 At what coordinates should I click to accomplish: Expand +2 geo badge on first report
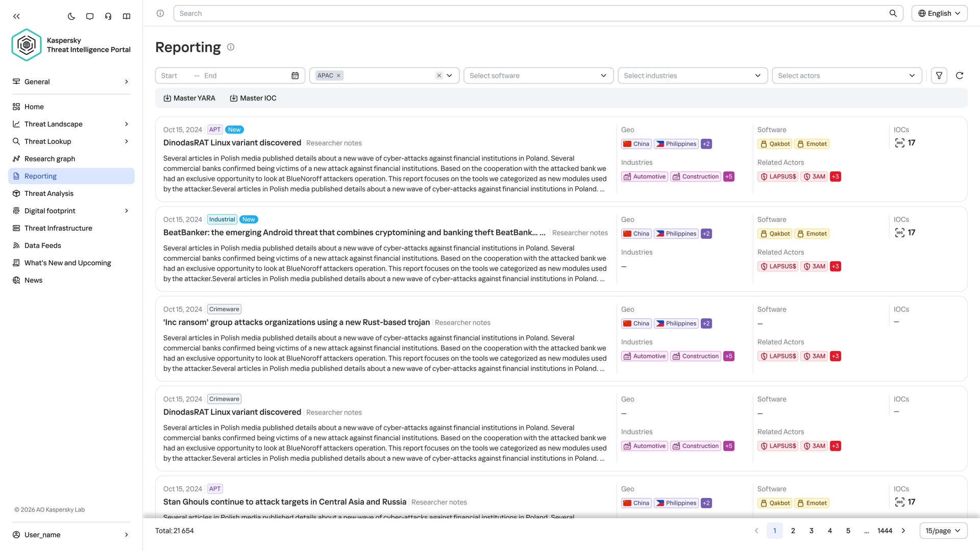[706, 144]
